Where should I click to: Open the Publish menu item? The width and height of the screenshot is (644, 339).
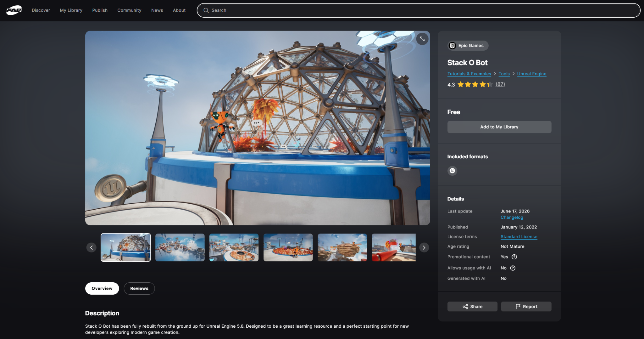click(100, 10)
